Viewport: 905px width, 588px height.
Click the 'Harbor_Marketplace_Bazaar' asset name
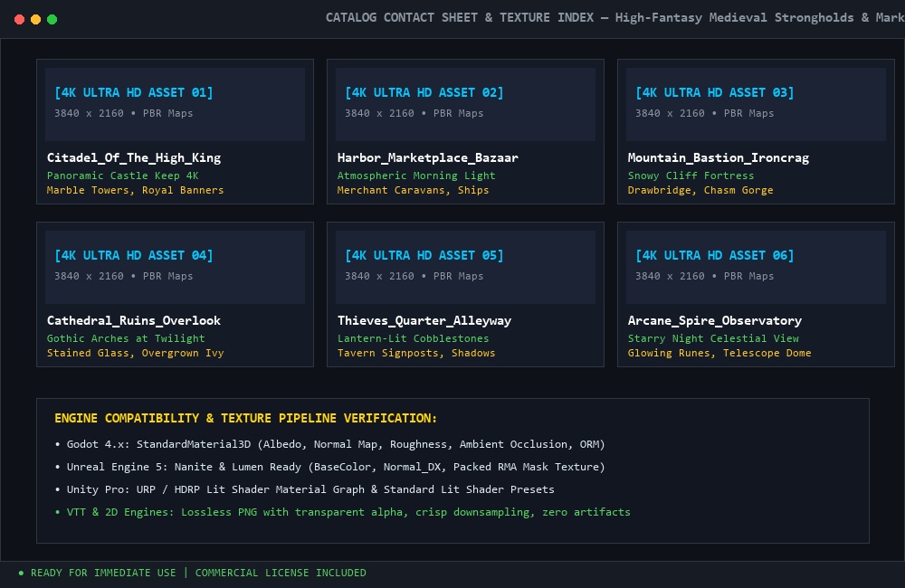coord(428,157)
